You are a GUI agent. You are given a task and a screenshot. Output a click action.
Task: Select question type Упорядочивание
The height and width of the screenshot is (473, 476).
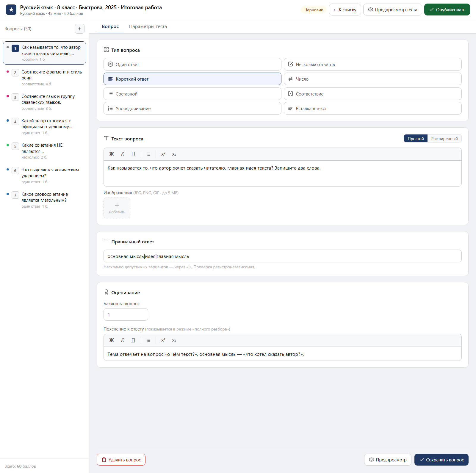click(x=192, y=108)
